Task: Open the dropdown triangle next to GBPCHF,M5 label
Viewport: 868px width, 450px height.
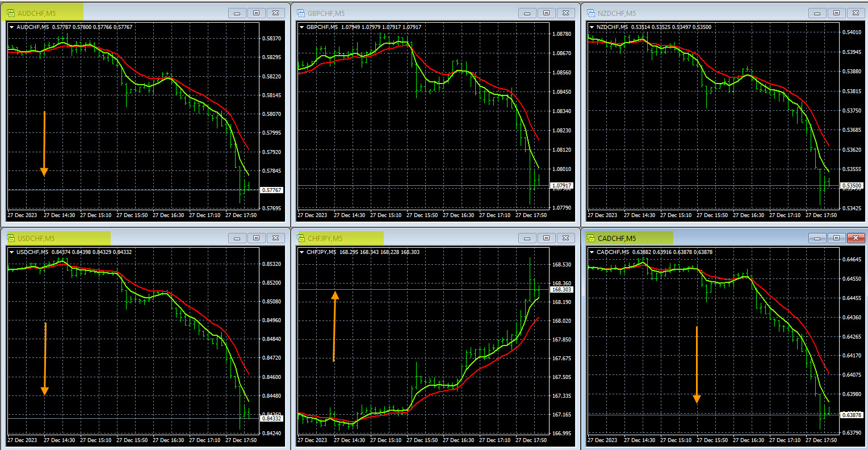Action: coord(301,27)
